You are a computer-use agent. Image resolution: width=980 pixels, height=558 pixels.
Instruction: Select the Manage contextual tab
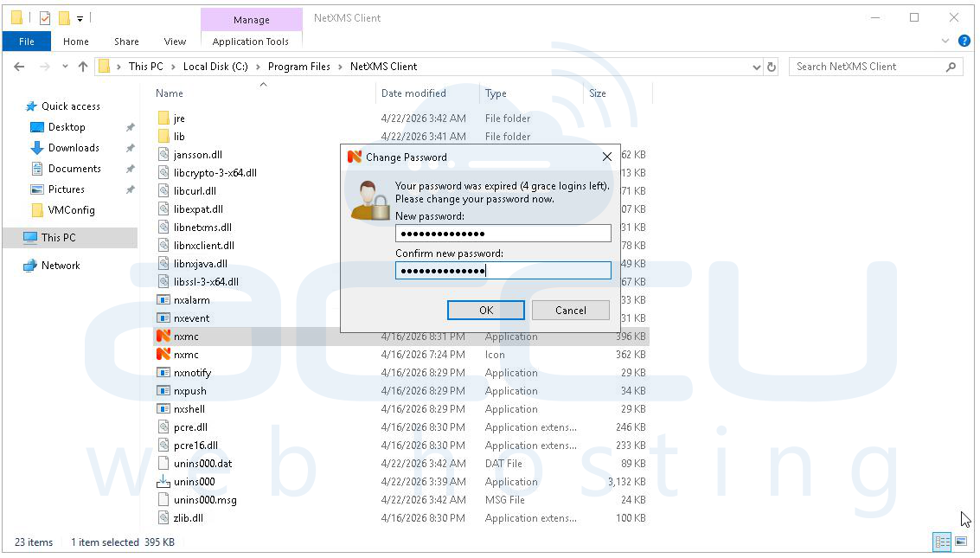point(251,19)
